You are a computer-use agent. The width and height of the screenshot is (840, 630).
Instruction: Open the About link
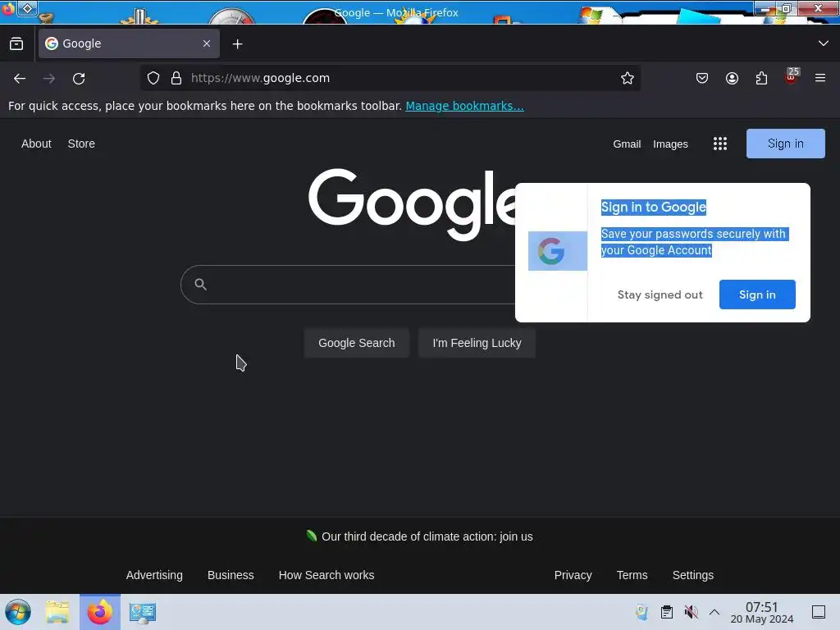tap(36, 144)
